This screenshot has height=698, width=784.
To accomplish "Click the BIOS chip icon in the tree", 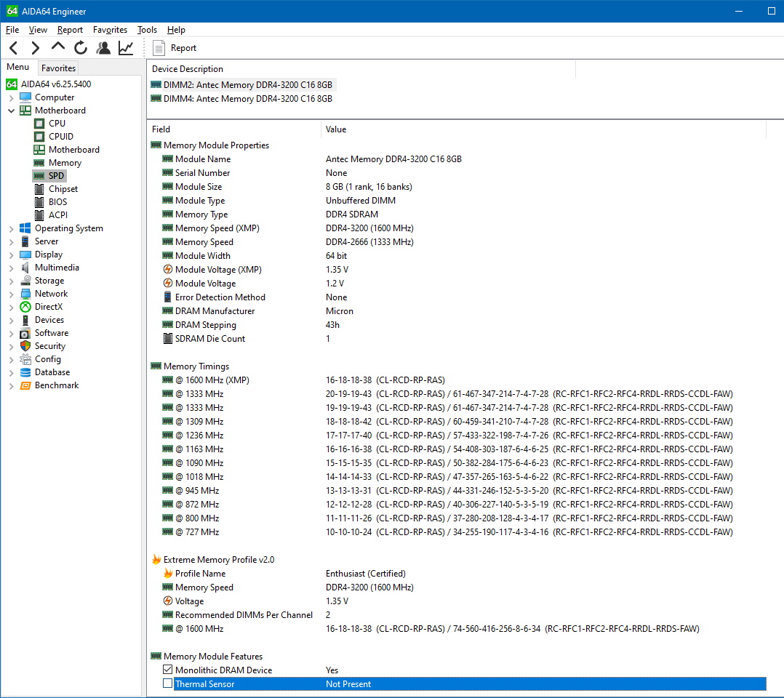I will click(39, 202).
